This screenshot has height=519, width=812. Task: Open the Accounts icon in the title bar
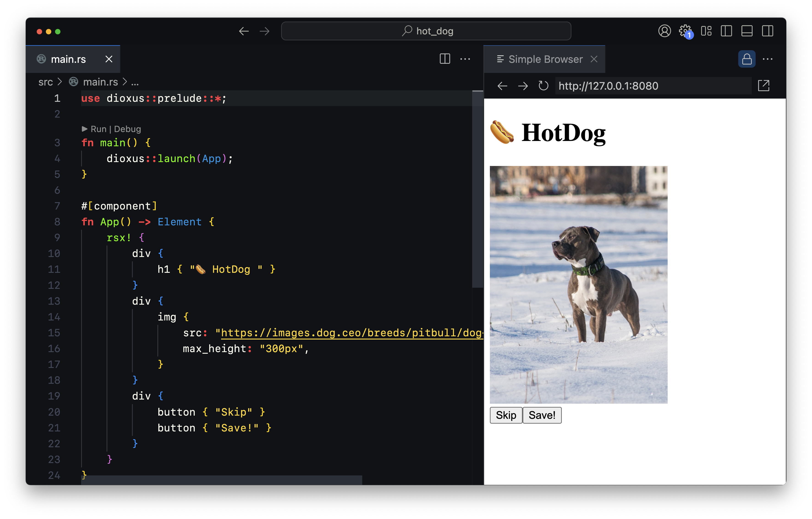tap(665, 31)
